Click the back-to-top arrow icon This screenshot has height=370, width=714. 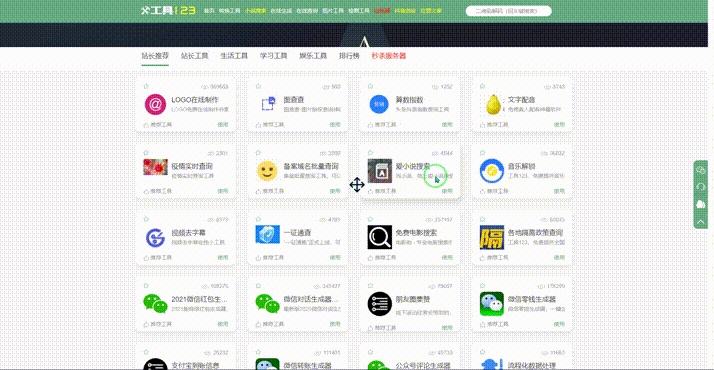coord(701,222)
